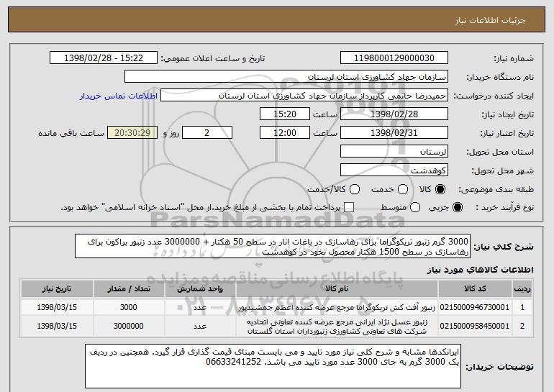Click the quantity cell 3000000
Viewport: 554px width, 392px height.
(129, 326)
